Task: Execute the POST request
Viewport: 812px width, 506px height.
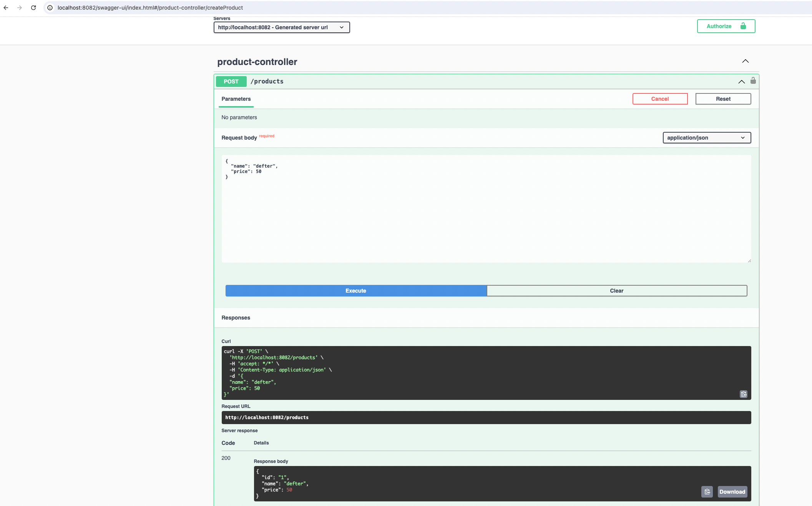Action: pos(356,291)
